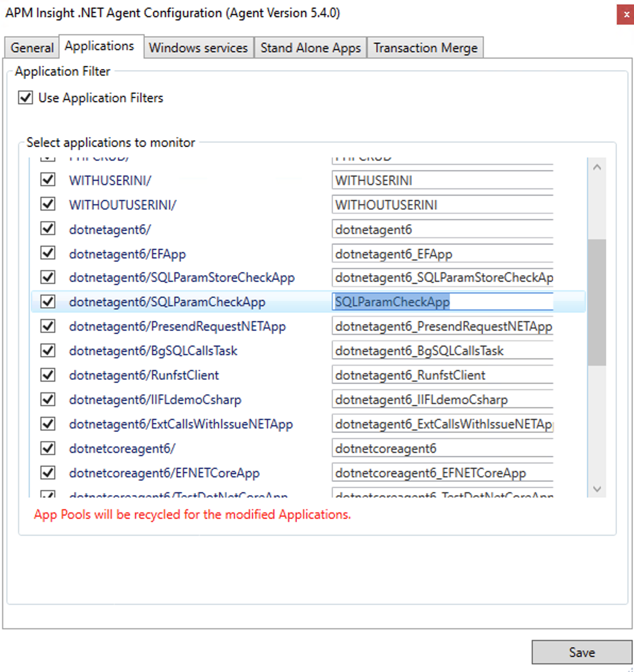634x672 pixels.
Task: Uncheck dotnetcoreagent6/EFNETCoreApp application
Action: coord(47,472)
